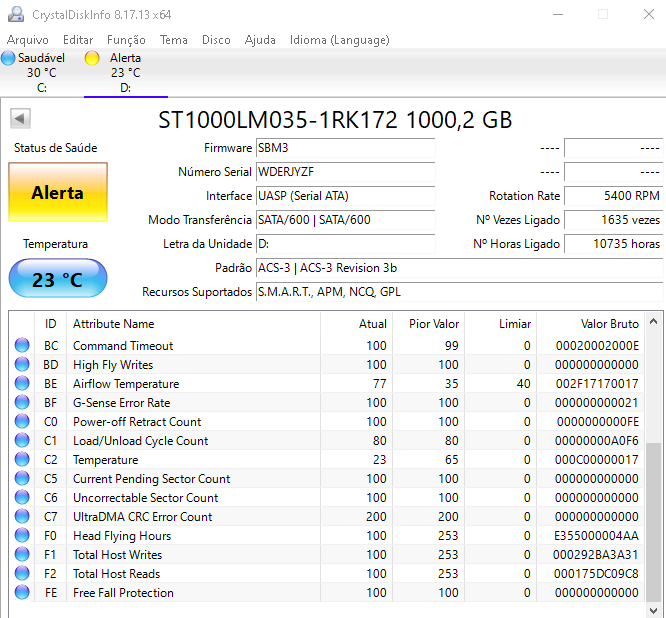Open the Arquivo menu

[28, 40]
